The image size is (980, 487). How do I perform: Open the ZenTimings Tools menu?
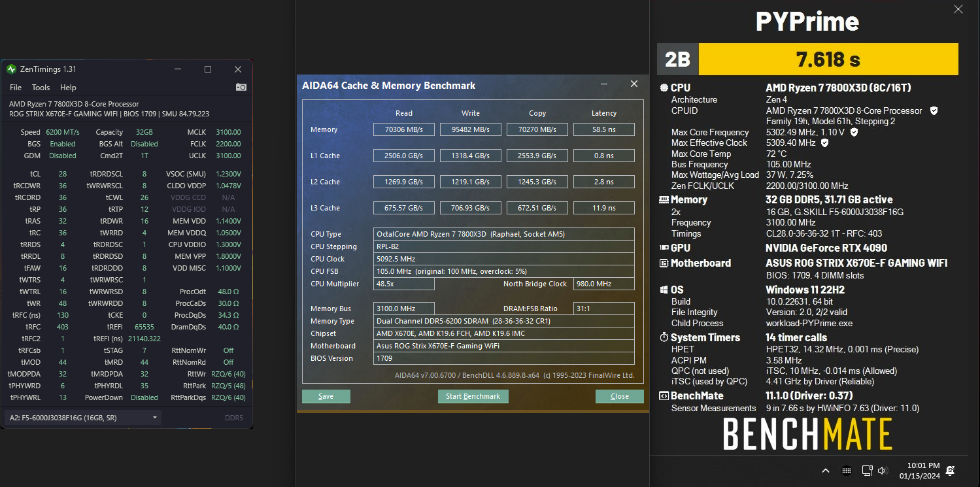[41, 87]
